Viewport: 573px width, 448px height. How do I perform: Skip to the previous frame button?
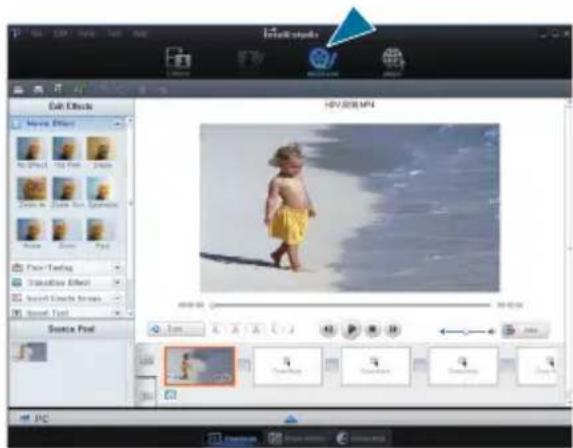click(x=328, y=330)
